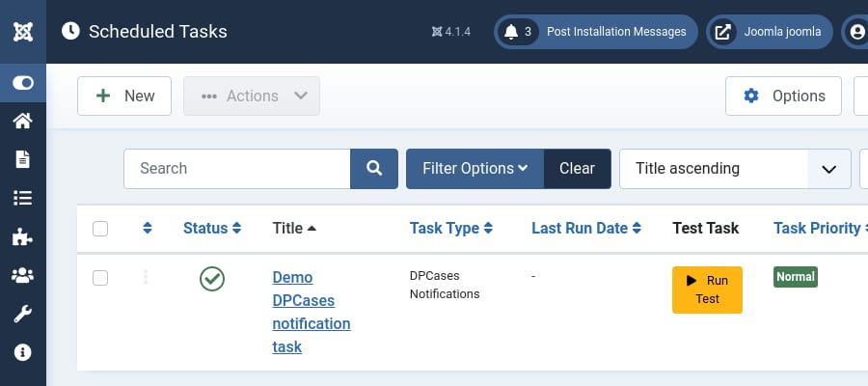Click the DPCases Notifications task type cell

point(445,285)
